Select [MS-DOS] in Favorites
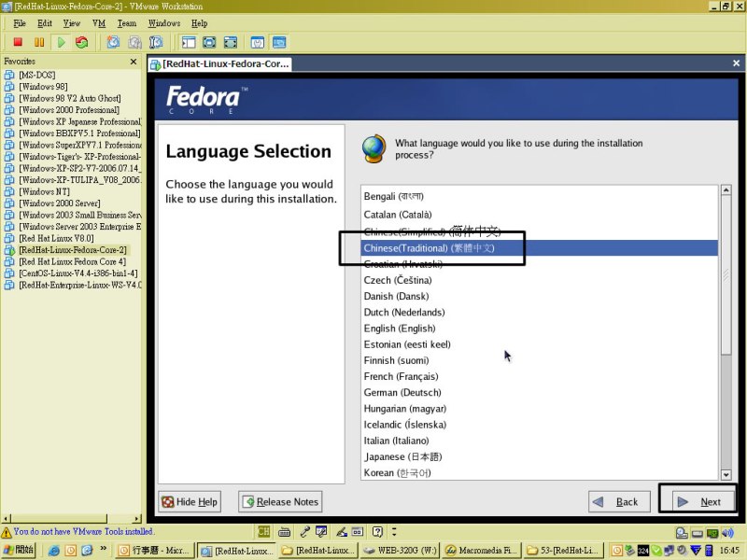747x560 pixels. pyautogui.click(x=37, y=75)
